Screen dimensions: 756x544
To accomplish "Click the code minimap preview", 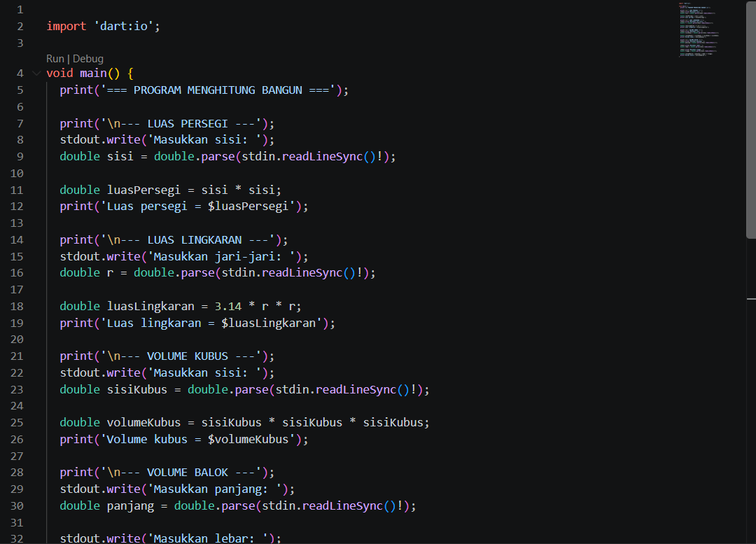I will 699,30.
